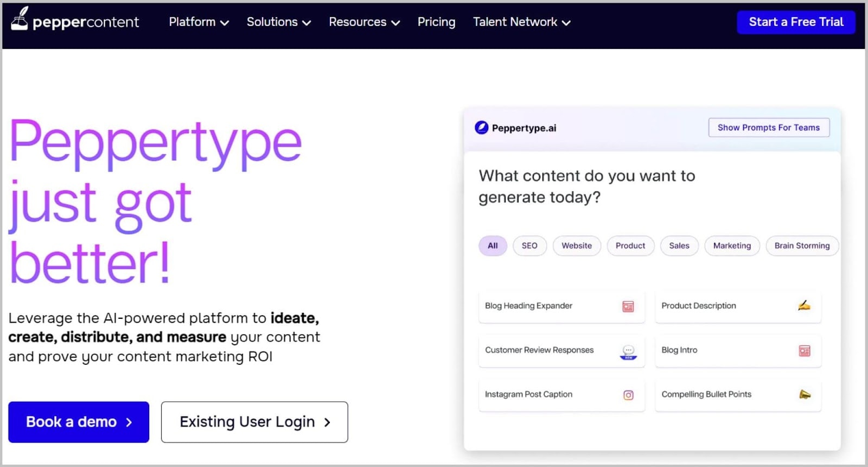Expand the Resources menu chevron
868x467 pixels.
pyautogui.click(x=395, y=23)
